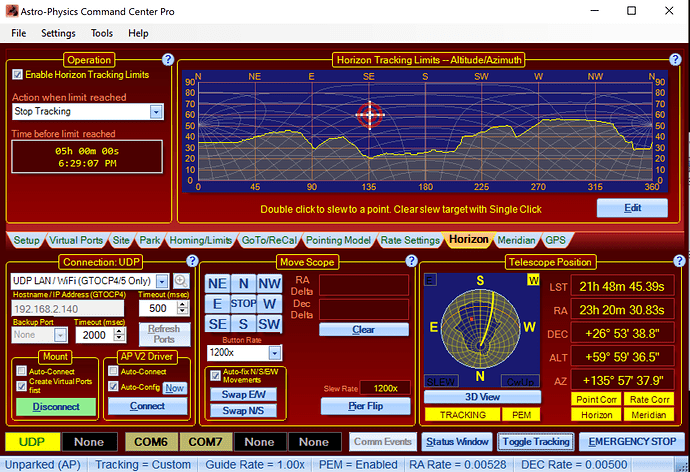Click the Toggle Tracking button
This screenshot has width=690, height=472.
coord(536,442)
